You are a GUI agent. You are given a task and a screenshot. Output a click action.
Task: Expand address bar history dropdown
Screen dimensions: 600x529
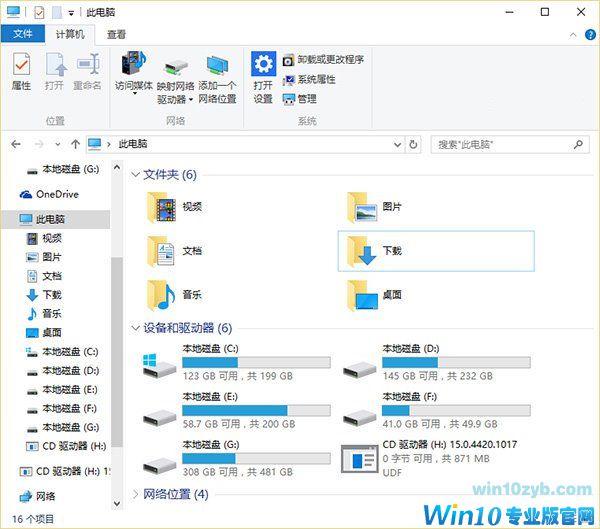(x=398, y=145)
